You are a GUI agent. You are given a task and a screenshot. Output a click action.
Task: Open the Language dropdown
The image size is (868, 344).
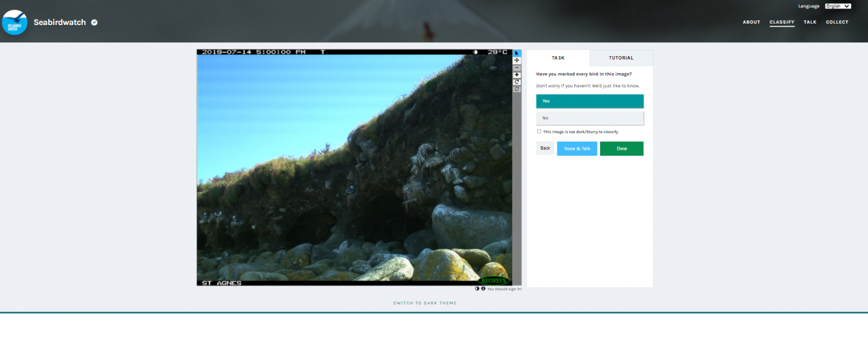(x=838, y=6)
